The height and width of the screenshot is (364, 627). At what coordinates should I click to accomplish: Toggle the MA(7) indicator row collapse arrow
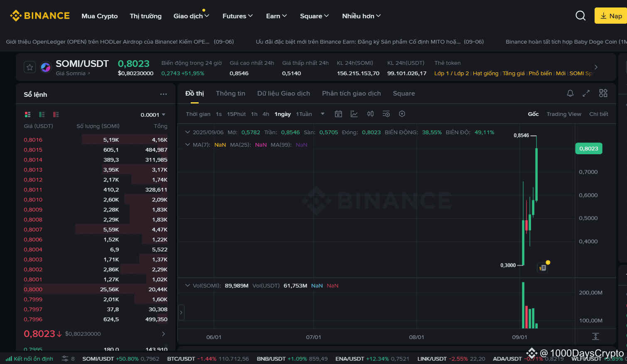pyautogui.click(x=188, y=144)
